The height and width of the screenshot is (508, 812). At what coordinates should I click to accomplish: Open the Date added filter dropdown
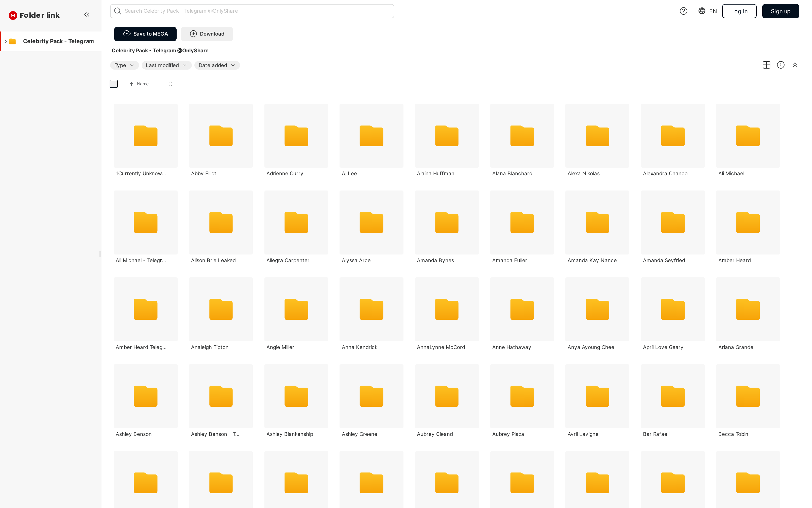click(x=217, y=65)
